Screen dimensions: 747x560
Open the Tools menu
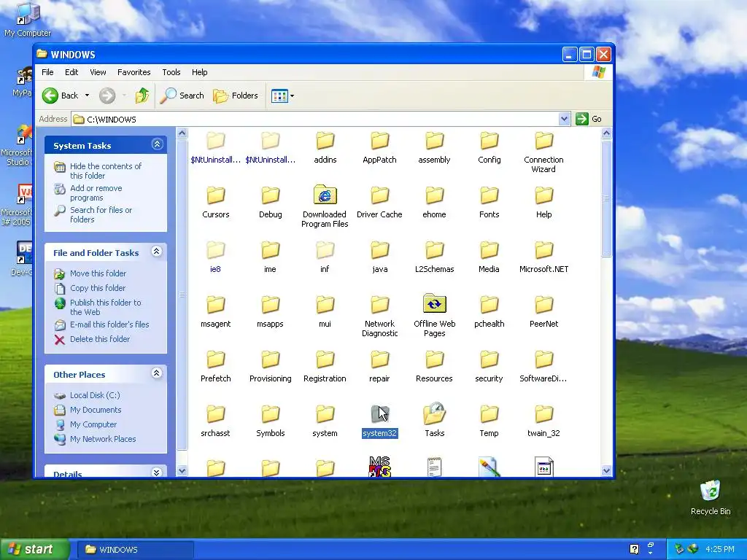tap(171, 72)
